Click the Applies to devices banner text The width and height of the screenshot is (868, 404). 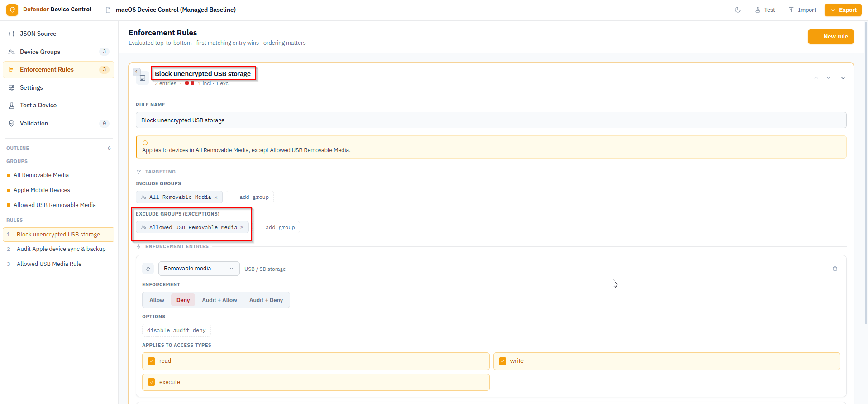click(246, 150)
